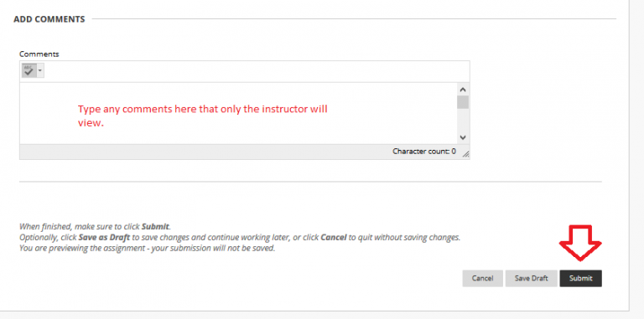Click inside the Comments text area
Viewport: 644px width, 319px height.
[238, 113]
